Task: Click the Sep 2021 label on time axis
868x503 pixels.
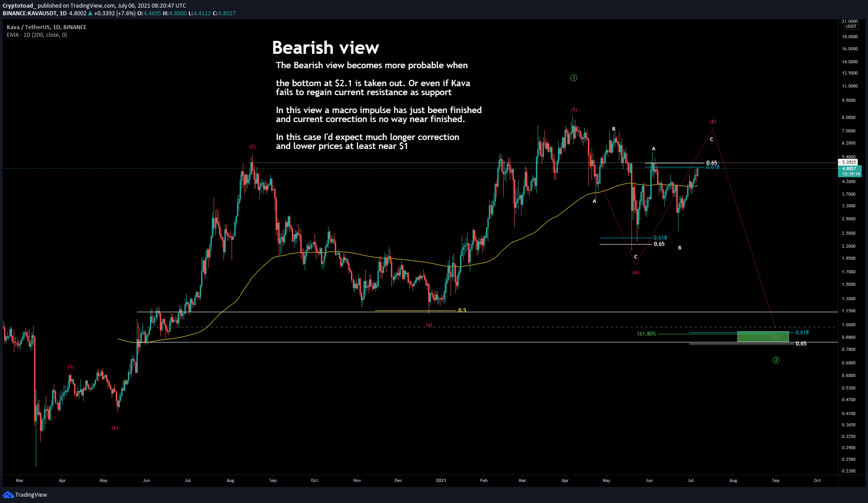Action: [x=776, y=480]
